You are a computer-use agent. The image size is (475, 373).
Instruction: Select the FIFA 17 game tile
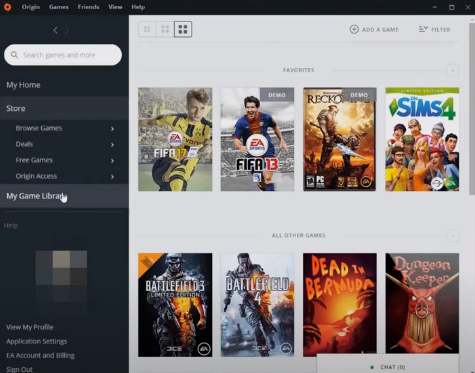(x=175, y=139)
